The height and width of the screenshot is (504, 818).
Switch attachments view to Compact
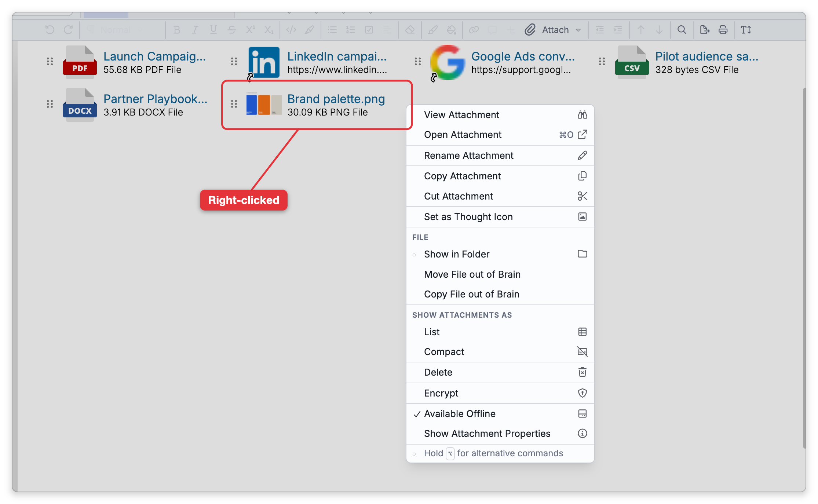pyautogui.click(x=500, y=352)
